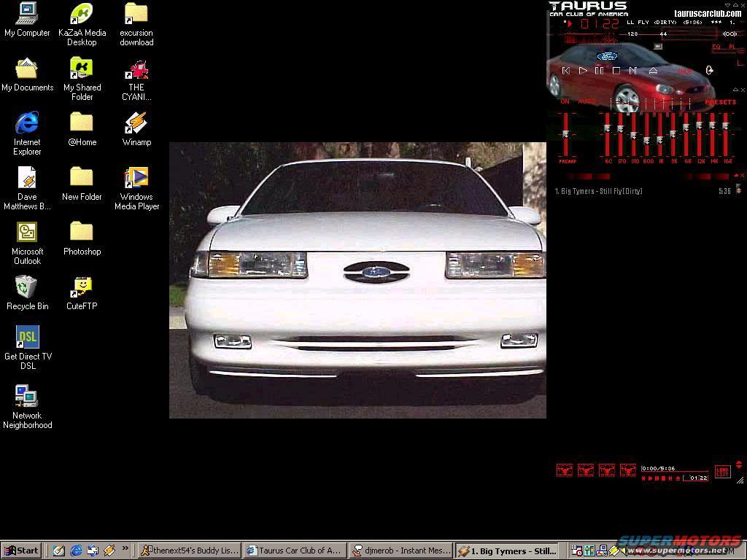Open the equalizer PRESETS menu

click(x=721, y=102)
